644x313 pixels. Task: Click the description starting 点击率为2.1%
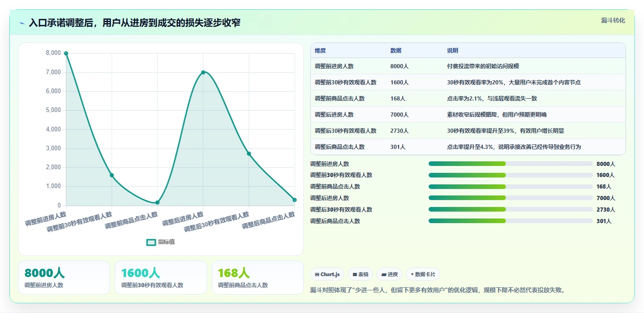pos(492,99)
